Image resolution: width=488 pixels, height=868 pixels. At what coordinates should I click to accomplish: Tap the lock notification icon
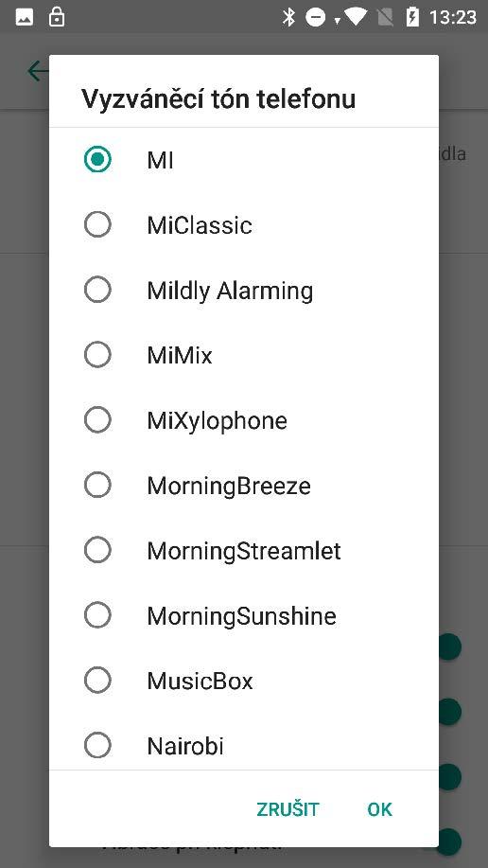click(x=57, y=17)
